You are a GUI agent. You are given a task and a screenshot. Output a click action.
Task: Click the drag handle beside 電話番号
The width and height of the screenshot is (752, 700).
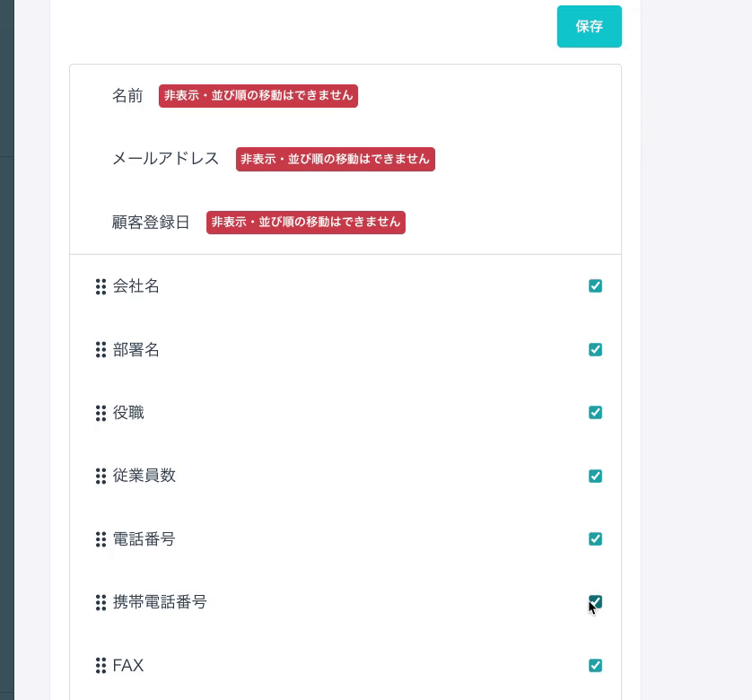pyautogui.click(x=101, y=539)
